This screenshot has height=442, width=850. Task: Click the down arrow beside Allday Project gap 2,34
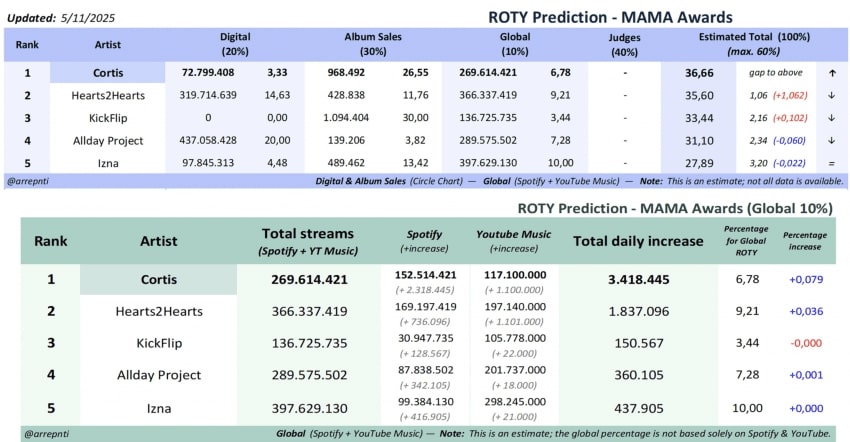click(x=833, y=140)
